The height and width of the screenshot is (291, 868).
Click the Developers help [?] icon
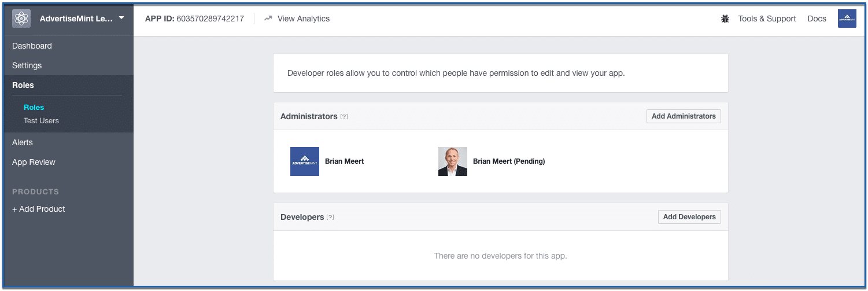tap(330, 218)
